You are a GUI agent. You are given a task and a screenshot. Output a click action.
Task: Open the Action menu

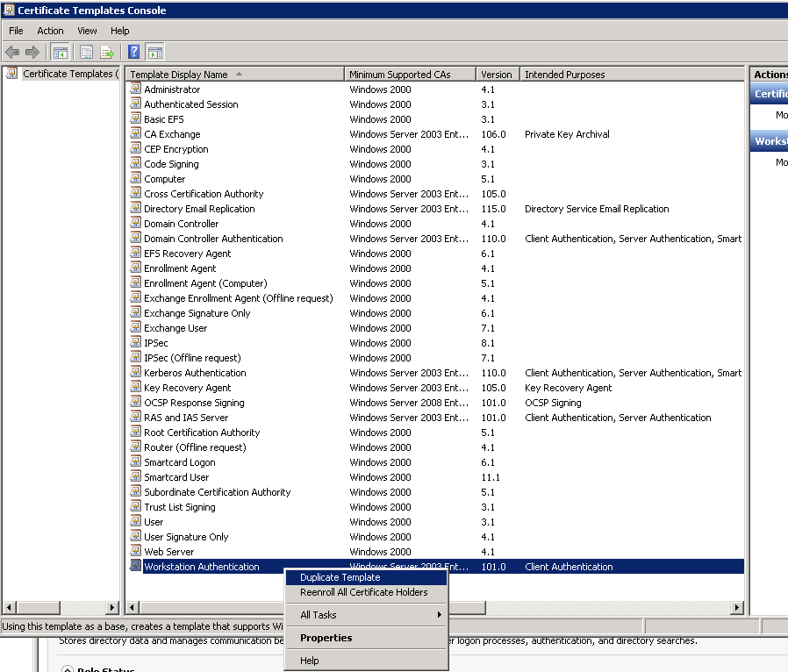(50, 31)
